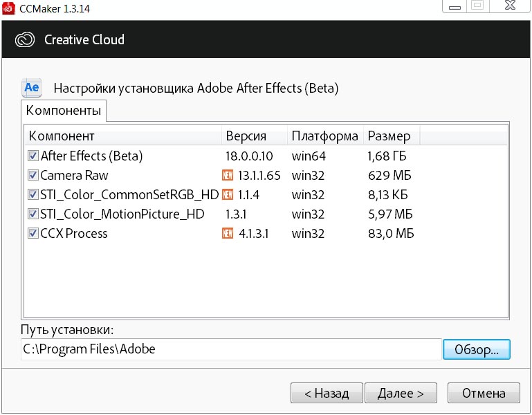Image resolution: width=532 pixels, height=415 pixels.
Task: Sort the list by Размер column
Action: click(391, 136)
